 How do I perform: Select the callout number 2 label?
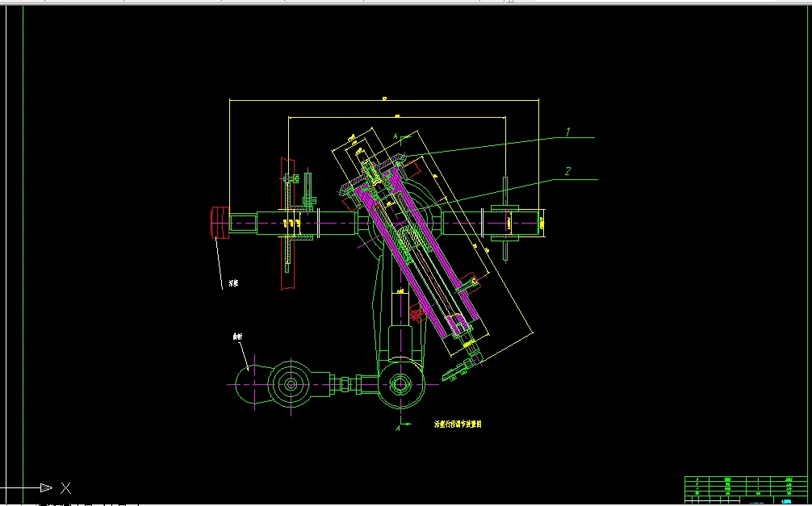tap(568, 171)
